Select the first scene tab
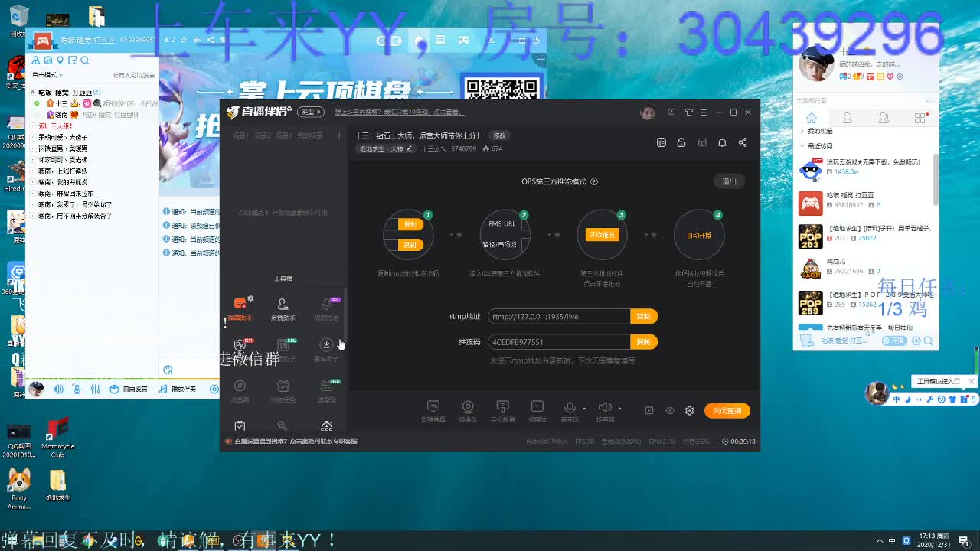Image resolution: width=980 pixels, height=551 pixels. 240,135
